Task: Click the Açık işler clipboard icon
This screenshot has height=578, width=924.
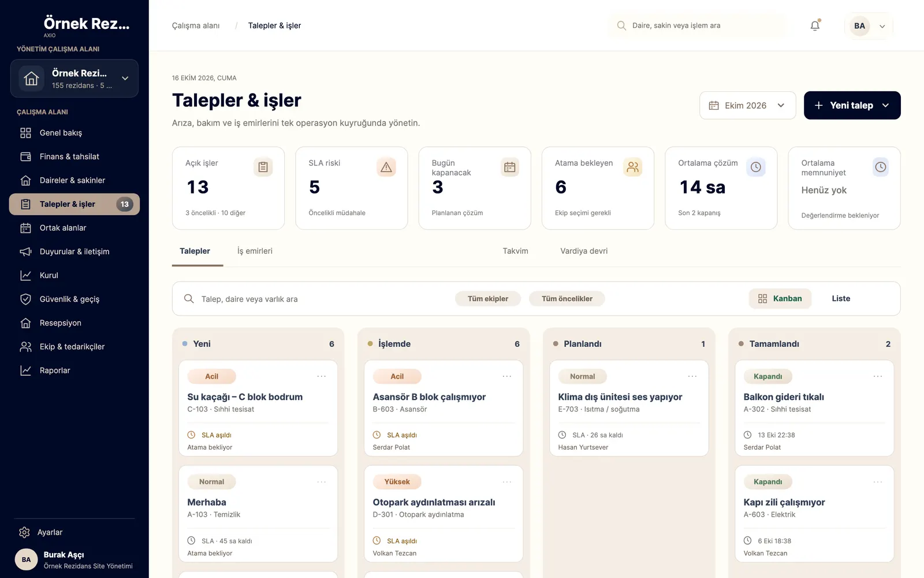Action: 263,167
